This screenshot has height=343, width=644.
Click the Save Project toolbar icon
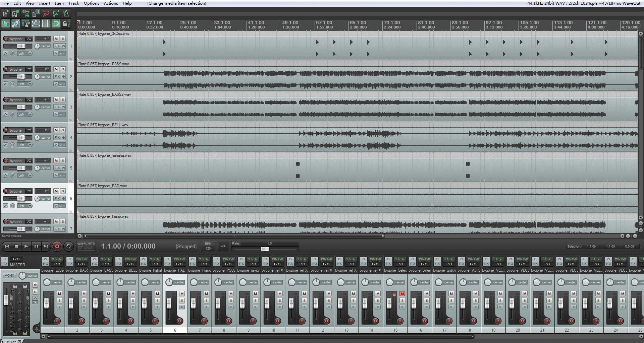(x=26, y=13)
